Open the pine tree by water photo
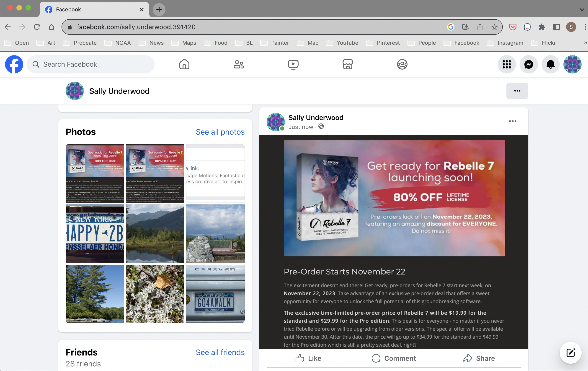This screenshot has width=588, height=371. [x=95, y=294]
